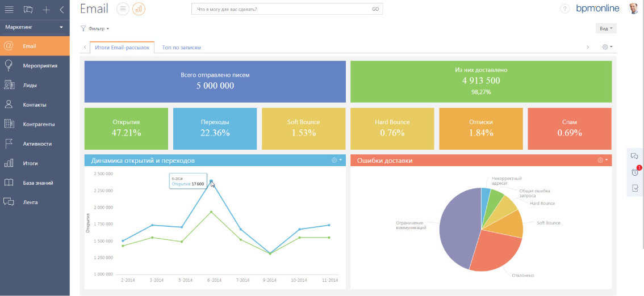Screen dimensions: 644x296
Task: Expand the Вид view dropdown
Action: pos(606,28)
